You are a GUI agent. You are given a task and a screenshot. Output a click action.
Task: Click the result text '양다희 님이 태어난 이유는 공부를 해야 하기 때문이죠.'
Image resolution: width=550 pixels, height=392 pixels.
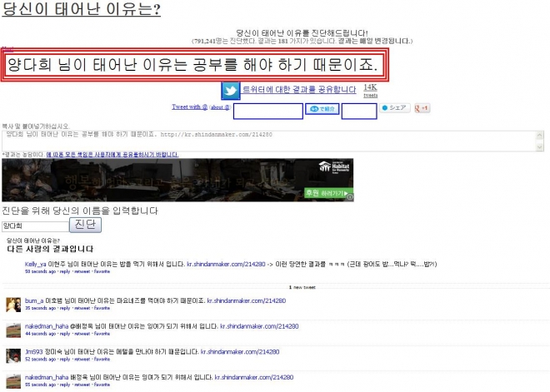coord(192,65)
